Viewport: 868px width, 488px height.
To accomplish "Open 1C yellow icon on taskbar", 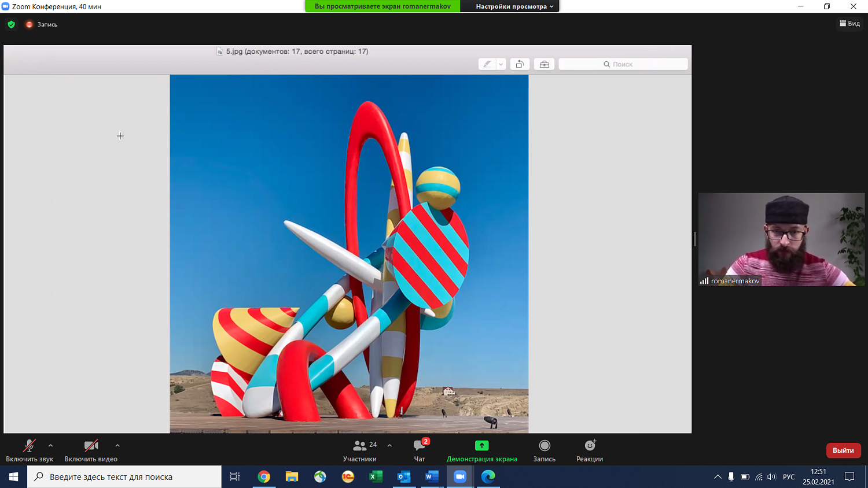I will pyautogui.click(x=348, y=476).
